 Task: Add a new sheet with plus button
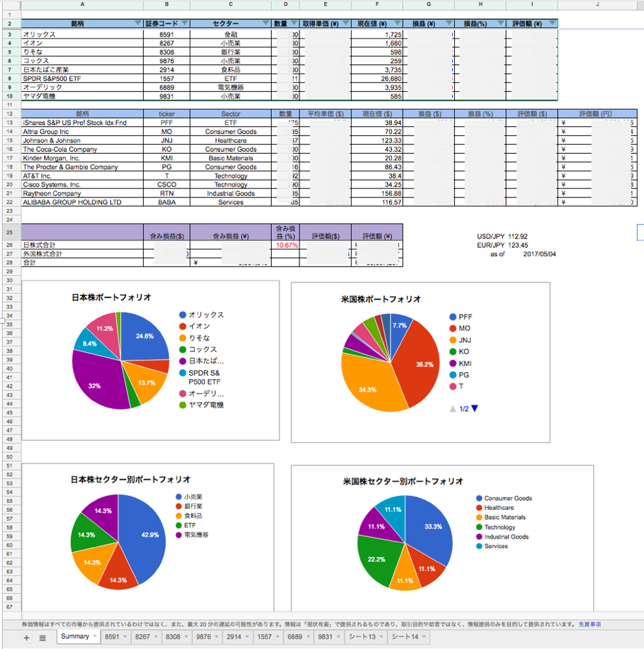26,637
